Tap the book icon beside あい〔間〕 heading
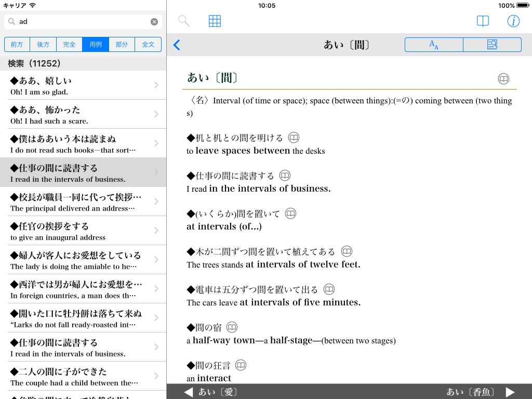Image resolution: width=532 pixels, height=399 pixels. pos(503,79)
